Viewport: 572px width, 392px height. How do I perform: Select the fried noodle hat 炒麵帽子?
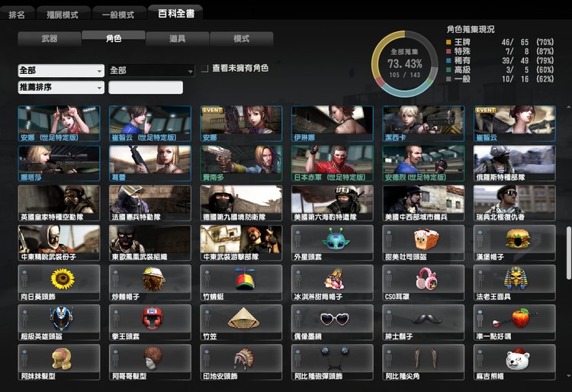point(150,283)
